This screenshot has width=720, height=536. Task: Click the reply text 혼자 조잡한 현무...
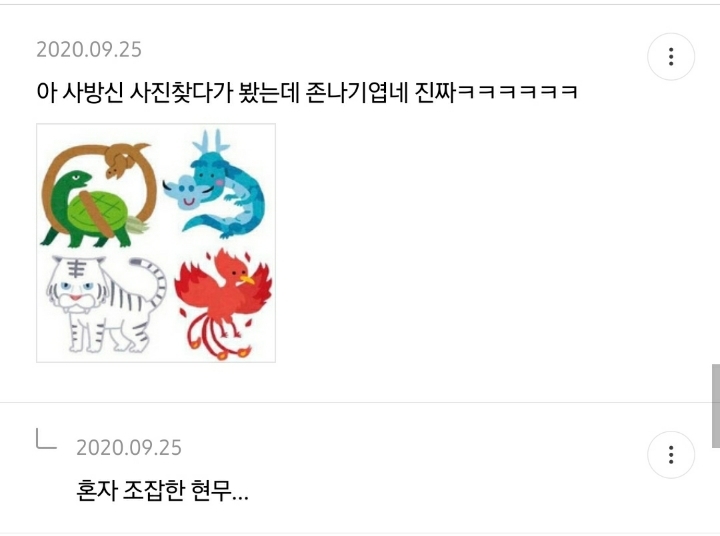162,491
